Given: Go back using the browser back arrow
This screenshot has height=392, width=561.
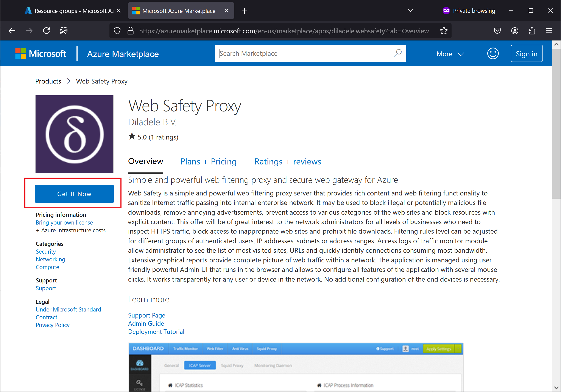Looking at the screenshot, I should tap(12, 31).
